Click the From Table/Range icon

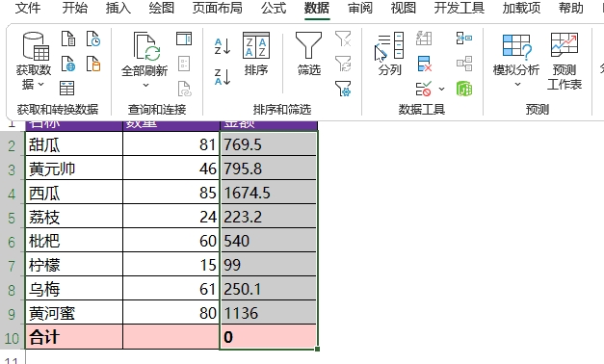(x=67, y=89)
